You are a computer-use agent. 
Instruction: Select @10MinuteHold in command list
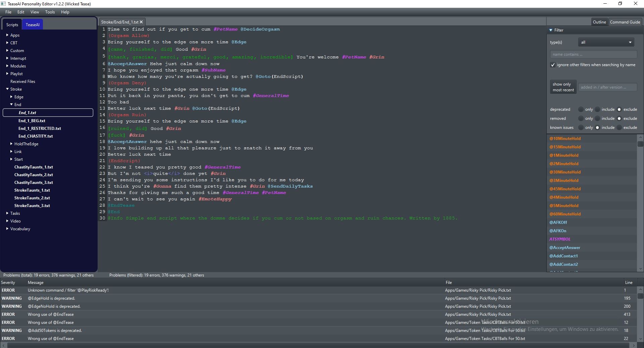565,139
